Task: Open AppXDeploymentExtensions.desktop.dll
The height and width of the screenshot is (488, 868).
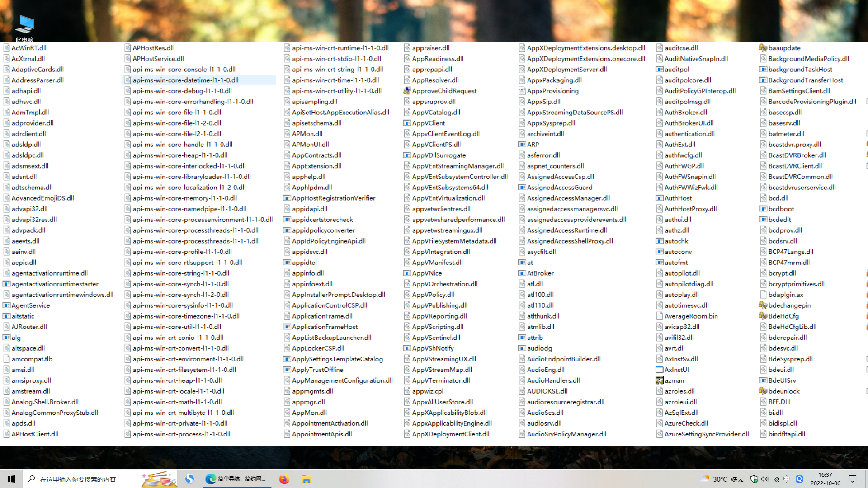Action: coord(587,47)
